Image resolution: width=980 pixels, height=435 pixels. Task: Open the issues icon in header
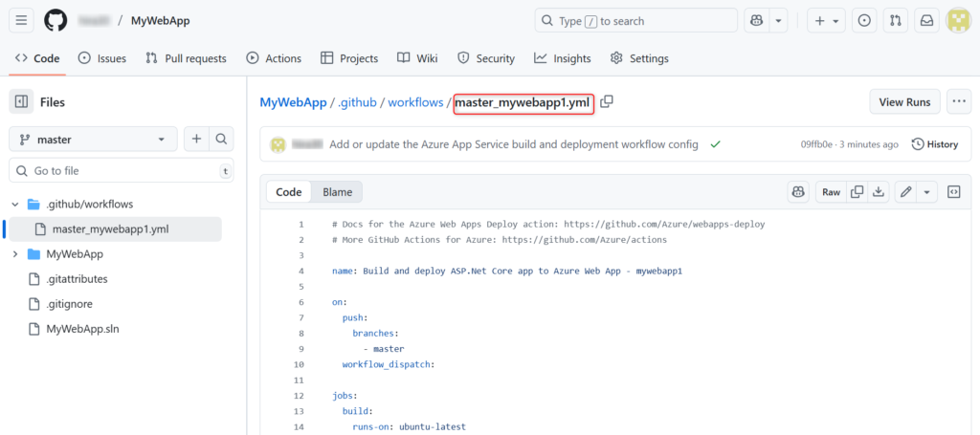point(864,21)
